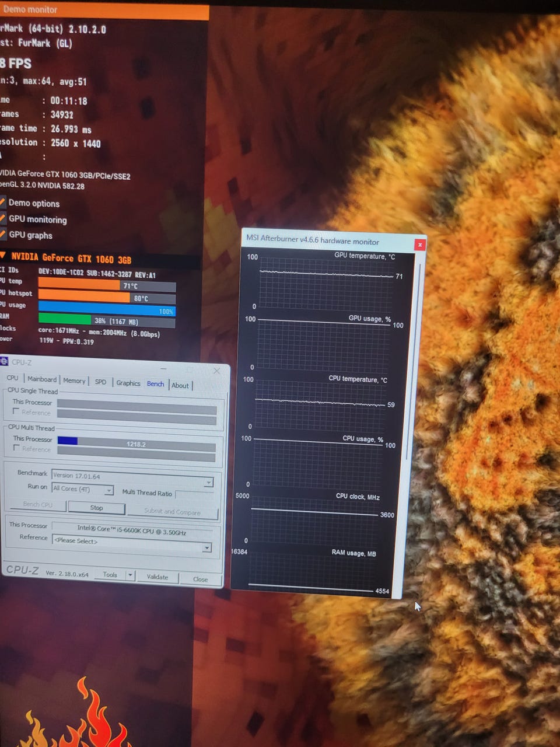Click the Tools button in CPU-Z
This screenshot has width=560, height=747.
110,575
